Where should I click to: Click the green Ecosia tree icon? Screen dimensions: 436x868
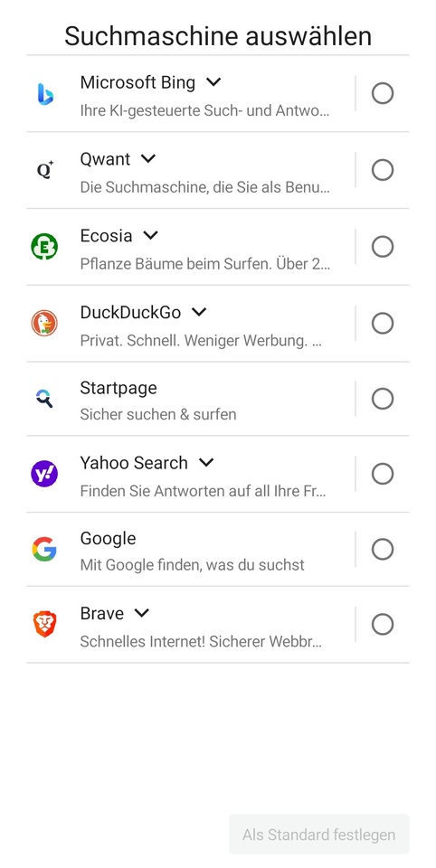[x=44, y=246]
